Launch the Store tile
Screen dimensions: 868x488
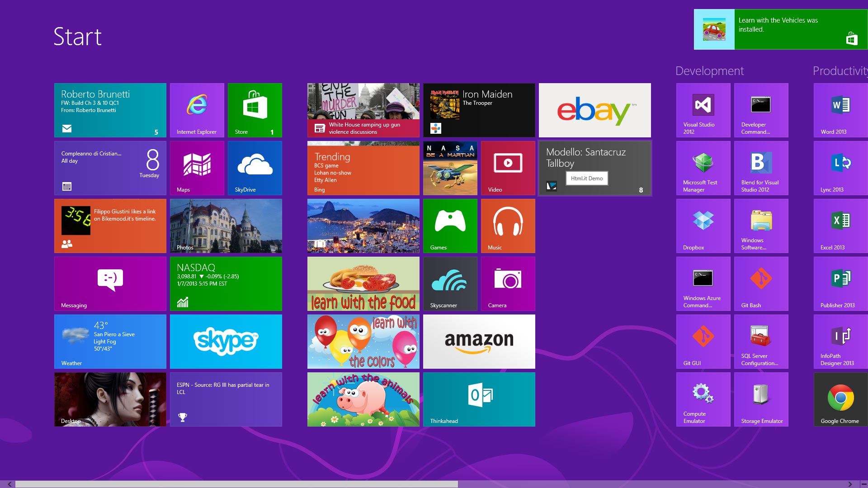pyautogui.click(x=255, y=110)
